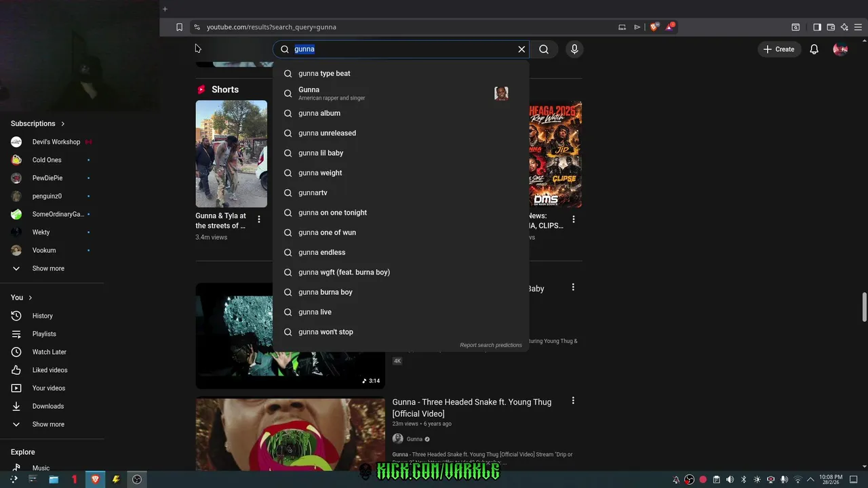Open 'Gunna & Tyla at the streets' short thumbnail
The width and height of the screenshot is (868, 488).
(x=231, y=154)
